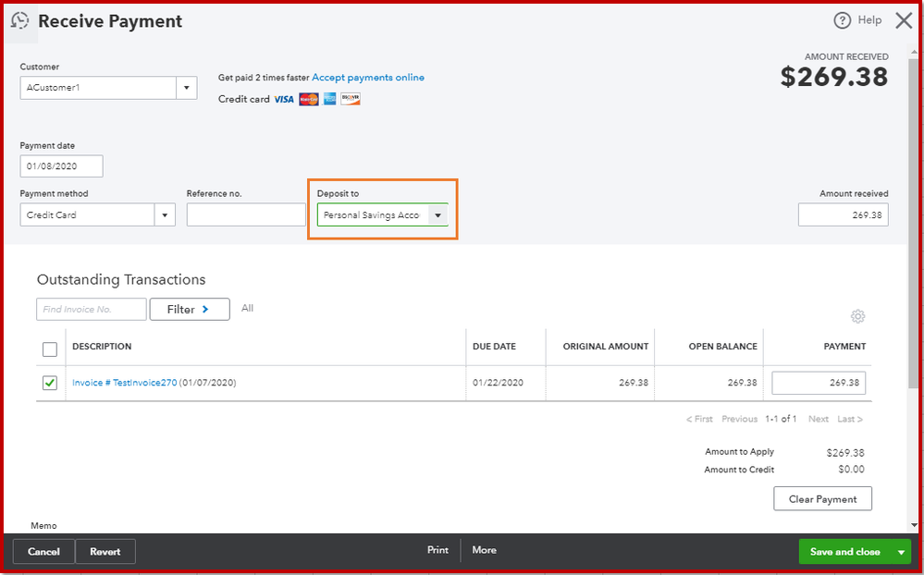924x575 pixels.
Task: Open the Deposit to dropdown arrow
Action: [437, 215]
